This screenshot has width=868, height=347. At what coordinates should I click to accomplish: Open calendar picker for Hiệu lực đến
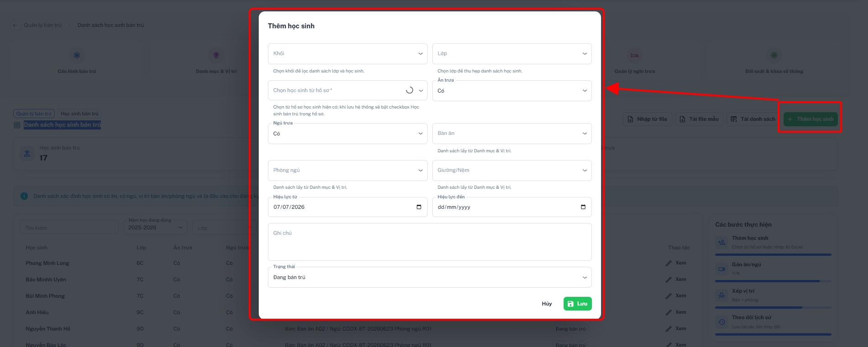[x=583, y=207]
